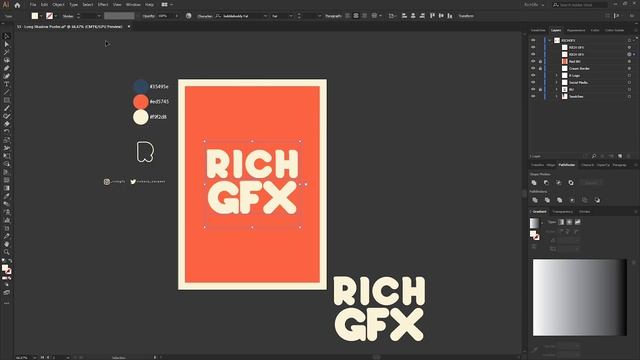This screenshot has width=640, height=360.
Task: Choose Linear gradient type
Action: (x=561, y=222)
